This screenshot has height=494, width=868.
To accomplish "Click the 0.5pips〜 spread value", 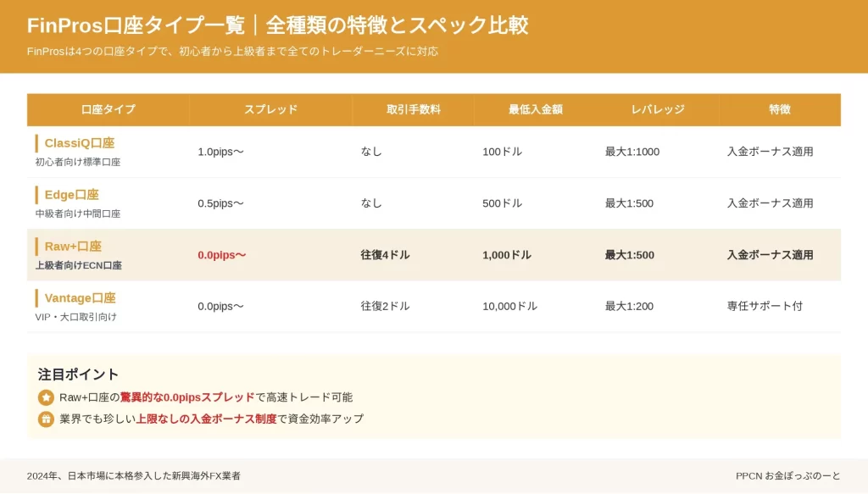I will tap(221, 203).
